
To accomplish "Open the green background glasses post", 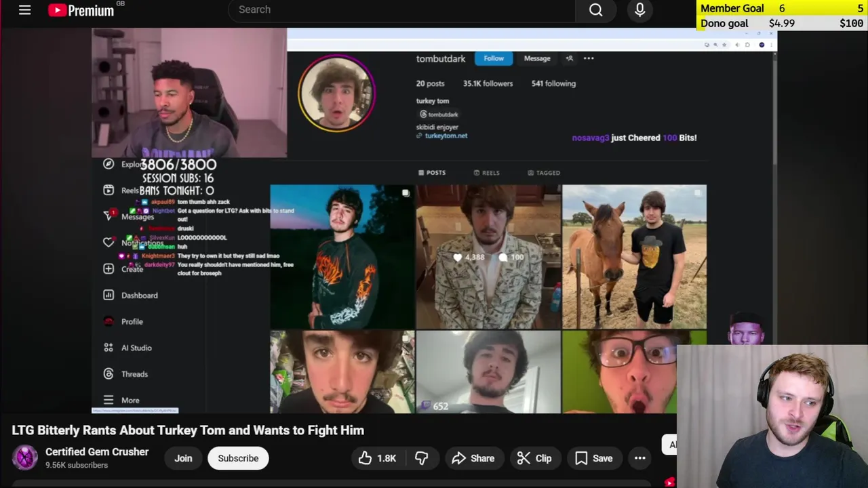I will pyautogui.click(x=618, y=372).
